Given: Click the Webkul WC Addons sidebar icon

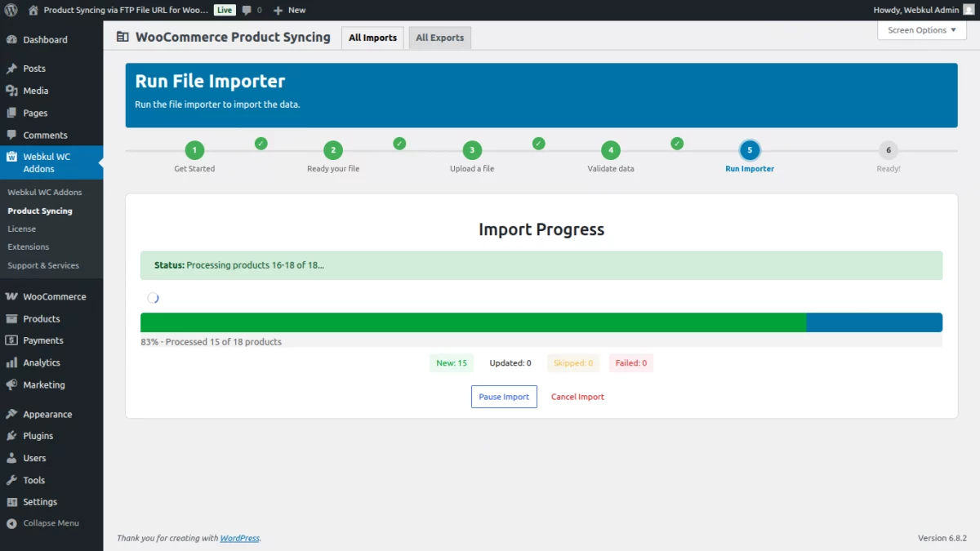Looking at the screenshot, I should coord(11,157).
